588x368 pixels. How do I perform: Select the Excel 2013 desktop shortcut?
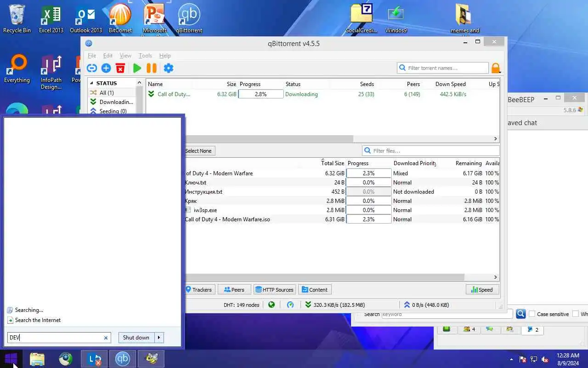tap(51, 18)
